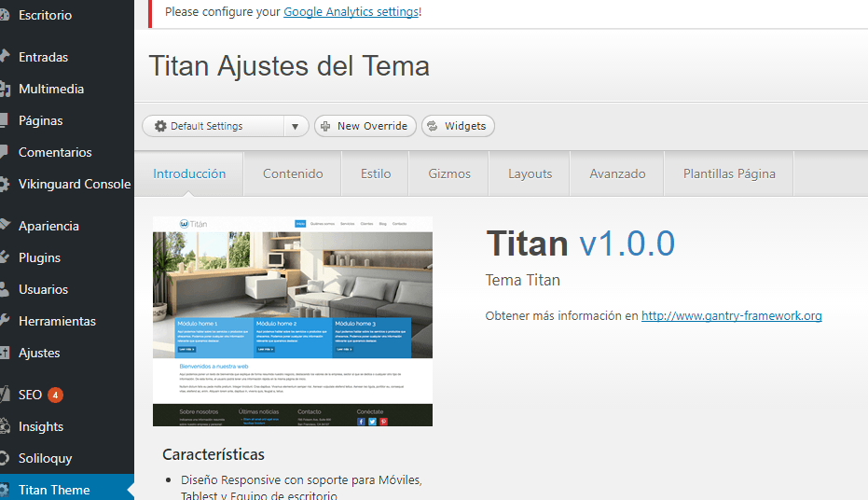Image resolution: width=868 pixels, height=500 pixels.
Task: Open Entradas menu item
Action: pyautogui.click(x=43, y=57)
